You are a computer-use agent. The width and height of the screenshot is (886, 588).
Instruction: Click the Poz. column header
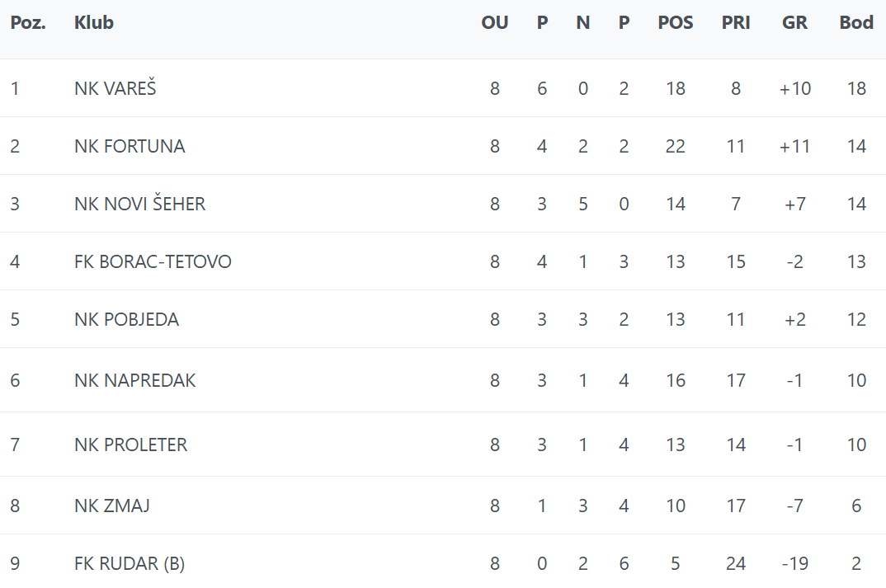click(28, 23)
